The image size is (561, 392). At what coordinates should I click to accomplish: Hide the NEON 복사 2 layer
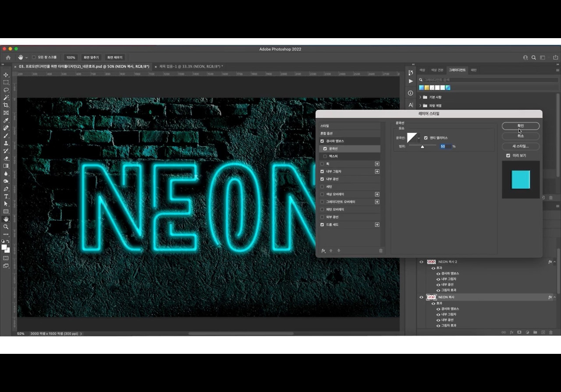click(422, 262)
